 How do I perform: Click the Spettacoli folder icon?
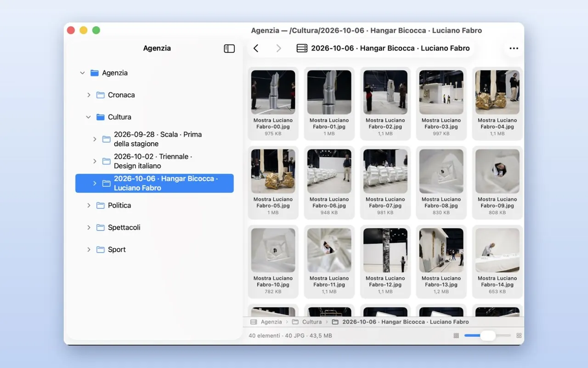coord(101,227)
